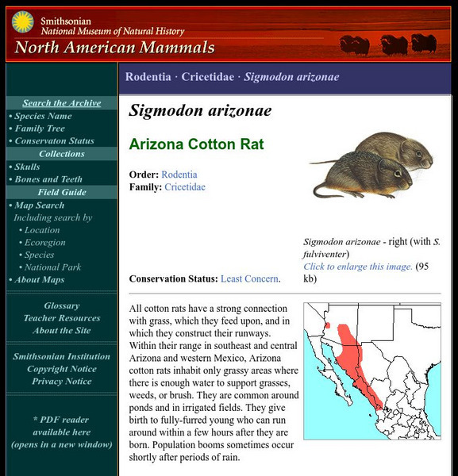The image size is (458, 476).
Task: Search by Species Name
Action: click(43, 116)
